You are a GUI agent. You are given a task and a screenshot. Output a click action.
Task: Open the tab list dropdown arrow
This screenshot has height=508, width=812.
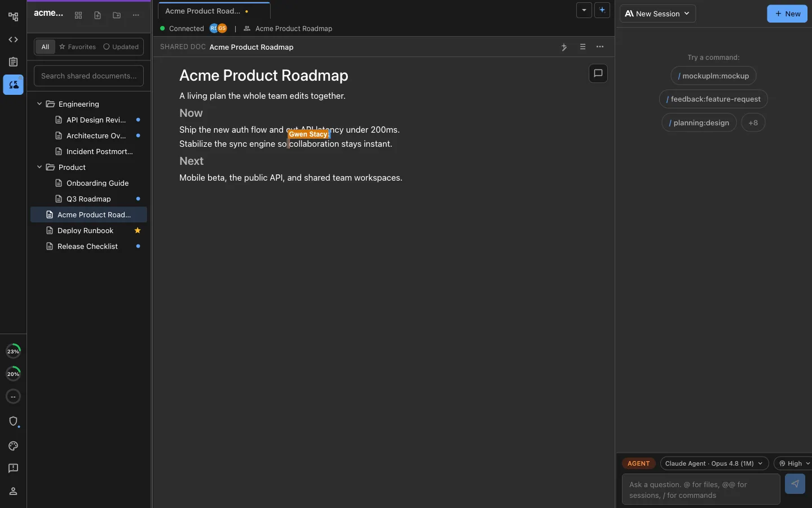click(584, 10)
